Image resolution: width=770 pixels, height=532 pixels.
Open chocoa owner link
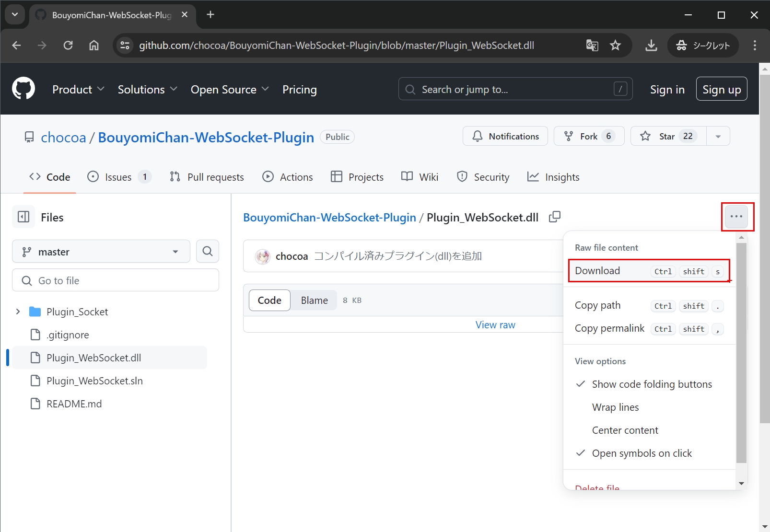click(x=63, y=138)
